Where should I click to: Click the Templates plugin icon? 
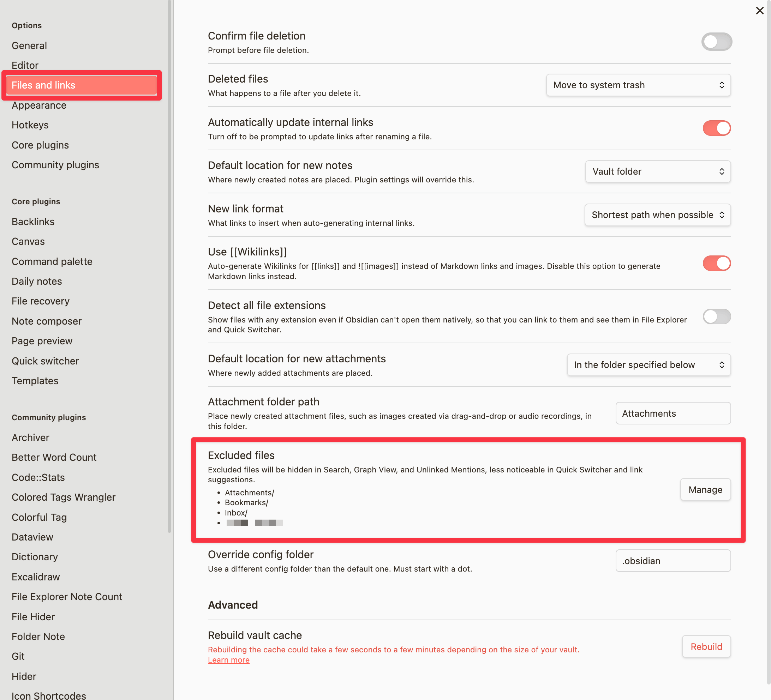(x=36, y=381)
